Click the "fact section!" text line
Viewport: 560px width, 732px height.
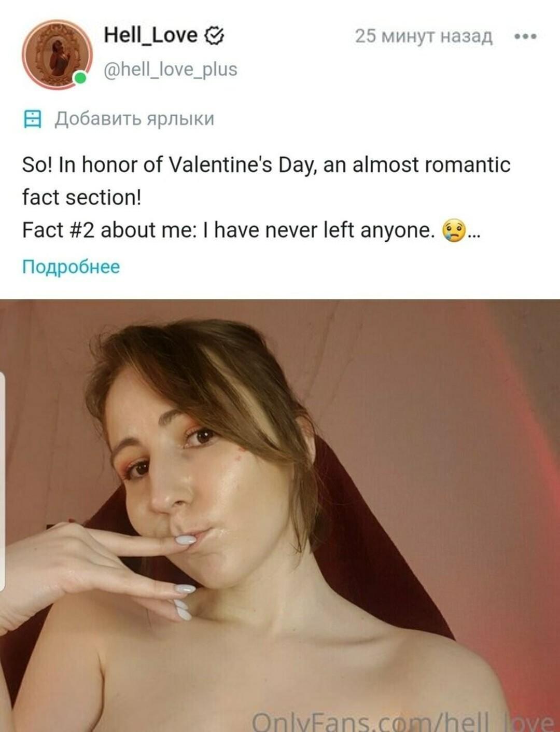click(x=81, y=198)
